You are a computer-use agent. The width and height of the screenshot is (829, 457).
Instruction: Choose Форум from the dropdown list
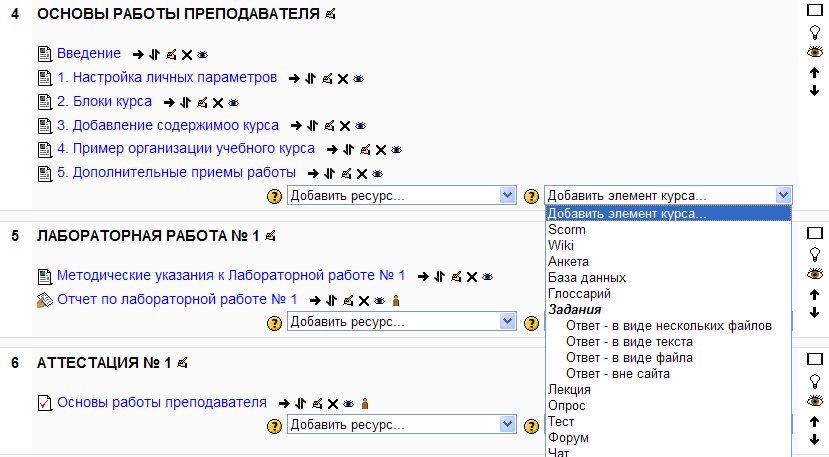(x=668, y=438)
